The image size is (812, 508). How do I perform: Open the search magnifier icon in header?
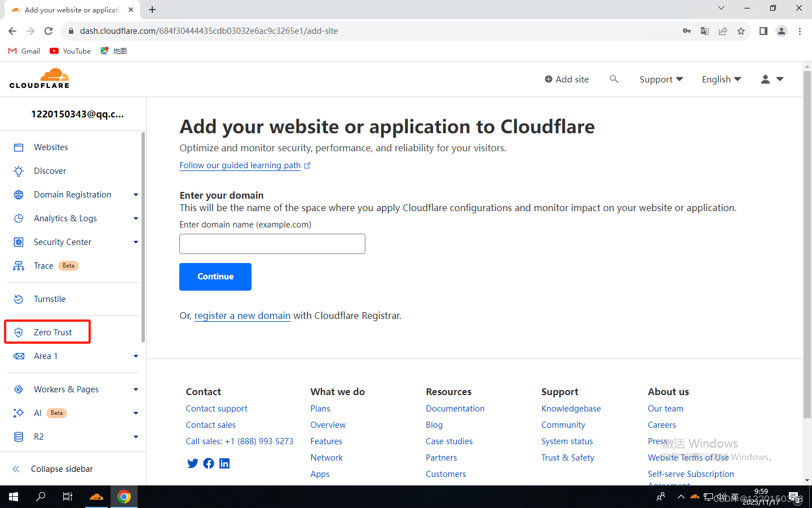click(614, 79)
